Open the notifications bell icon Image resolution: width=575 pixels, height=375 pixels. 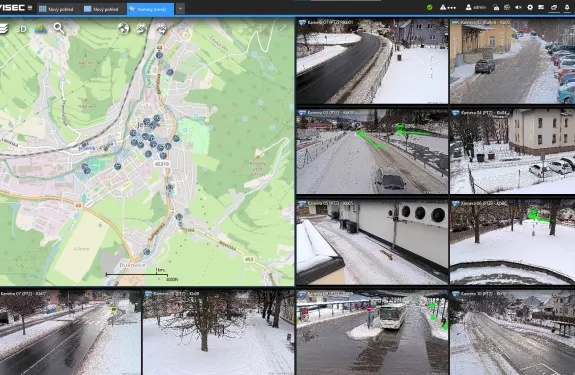pyautogui.click(x=567, y=7)
